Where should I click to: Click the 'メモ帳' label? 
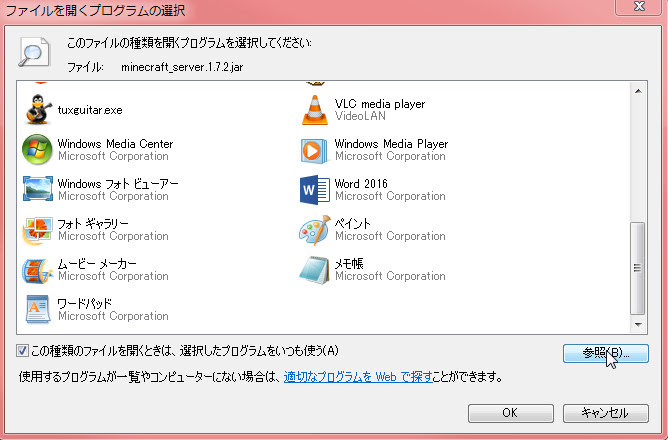349,264
